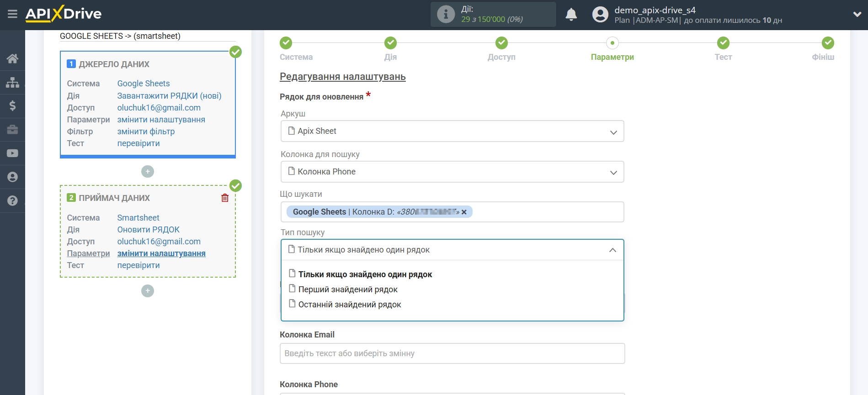Click receiver access oluchuk16@gmail.com link
Screen dimensions: 868x395
click(x=159, y=242)
